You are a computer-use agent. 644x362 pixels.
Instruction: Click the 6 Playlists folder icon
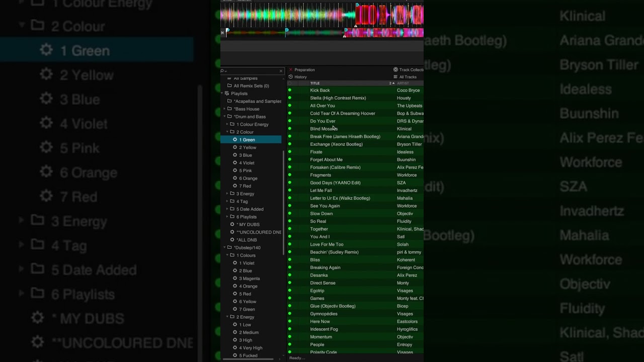(x=232, y=217)
